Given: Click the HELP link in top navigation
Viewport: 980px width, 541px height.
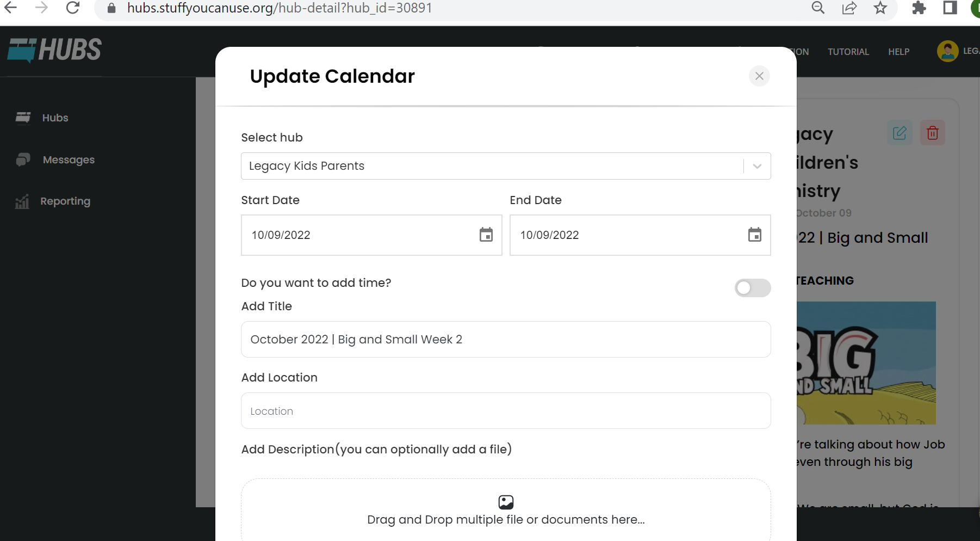Looking at the screenshot, I should (898, 52).
